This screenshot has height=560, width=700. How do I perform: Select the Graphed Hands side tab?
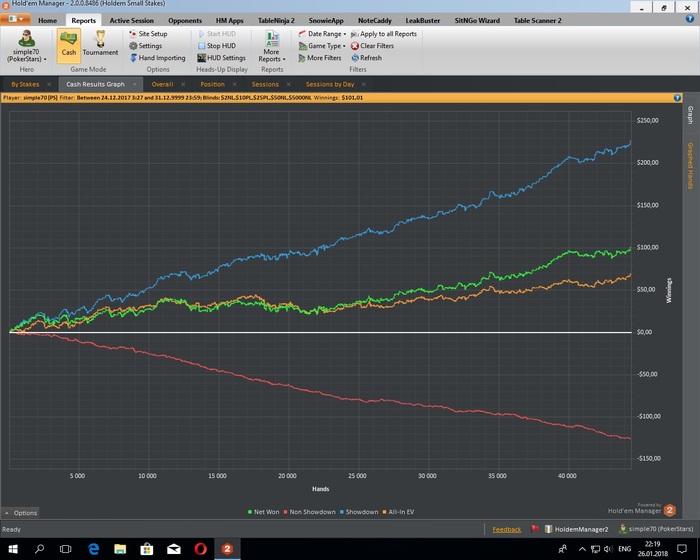coord(690,166)
